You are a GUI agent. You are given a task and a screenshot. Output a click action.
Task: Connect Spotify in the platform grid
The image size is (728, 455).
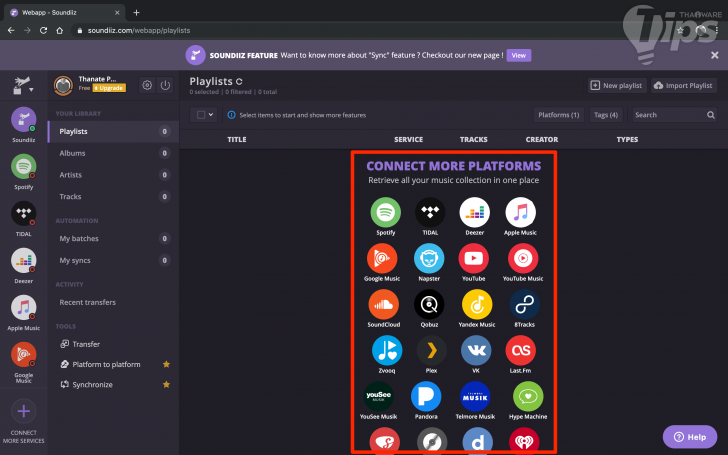point(385,212)
